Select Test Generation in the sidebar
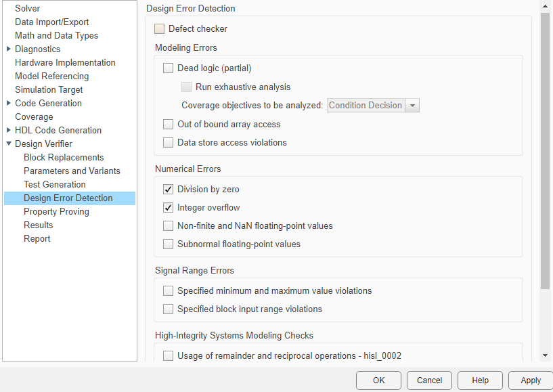Image resolution: width=553 pixels, height=392 pixels. pos(54,184)
